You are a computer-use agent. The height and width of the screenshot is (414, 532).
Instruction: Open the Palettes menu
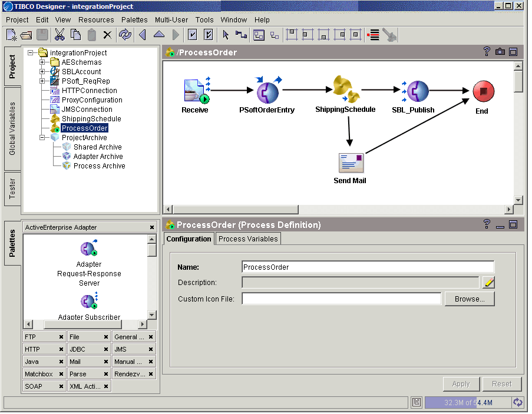coord(134,19)
